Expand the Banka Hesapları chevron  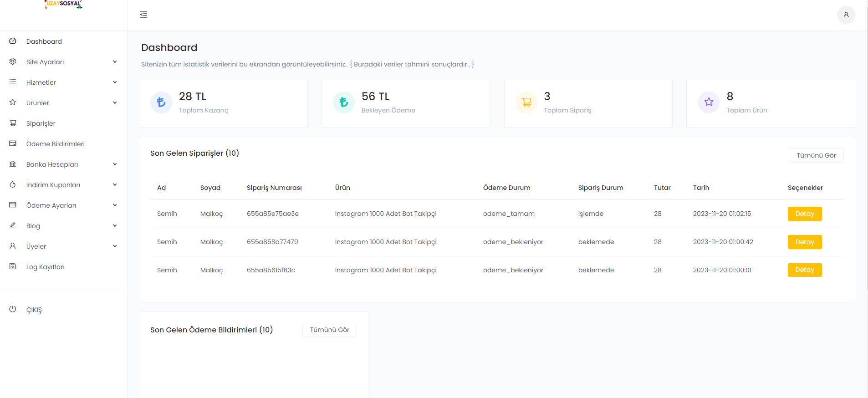[x=115, y=164]
